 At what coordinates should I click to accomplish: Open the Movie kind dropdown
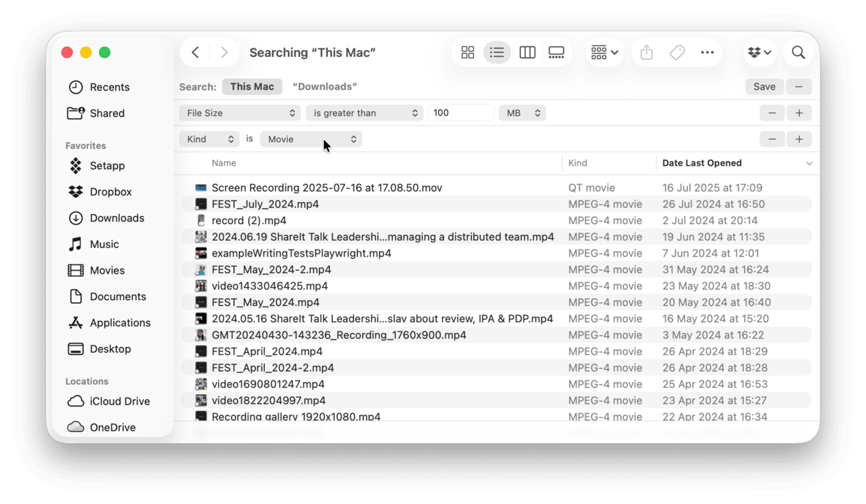(311, 139)
